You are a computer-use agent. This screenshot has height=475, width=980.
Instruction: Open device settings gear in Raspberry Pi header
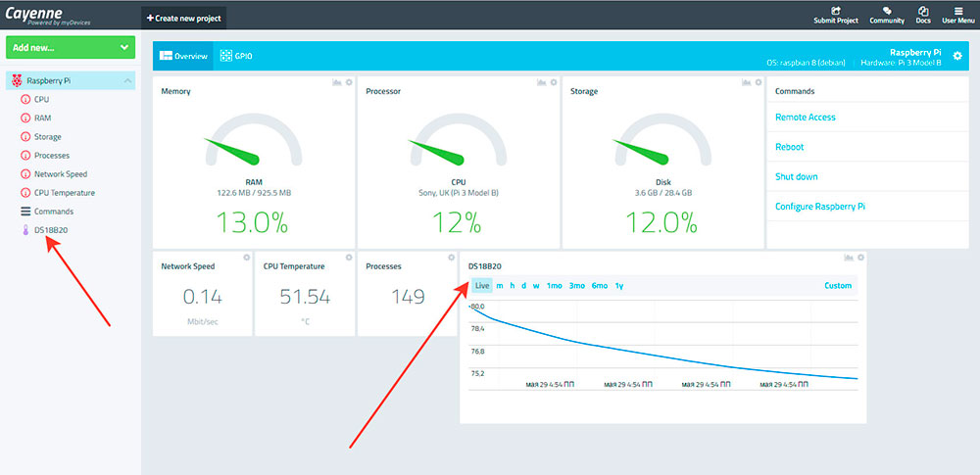click(x=957, y=56)
